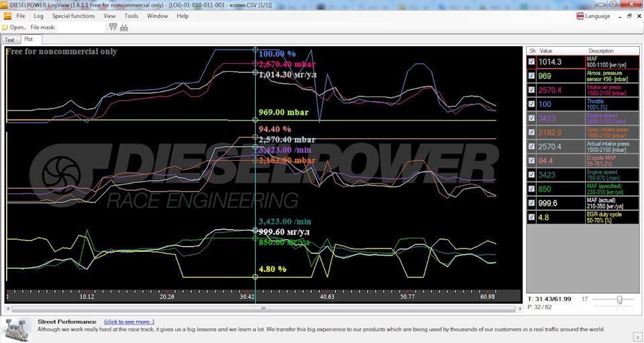This screenshot has width=644, height=343.
Task: Select the 1014.3 MAF value cell
Action: (561, 62)
